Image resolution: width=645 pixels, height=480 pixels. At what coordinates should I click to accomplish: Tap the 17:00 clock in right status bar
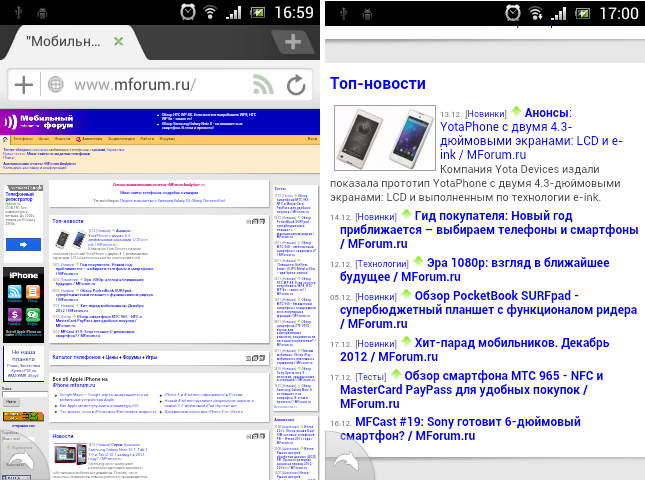click(619, 14)
